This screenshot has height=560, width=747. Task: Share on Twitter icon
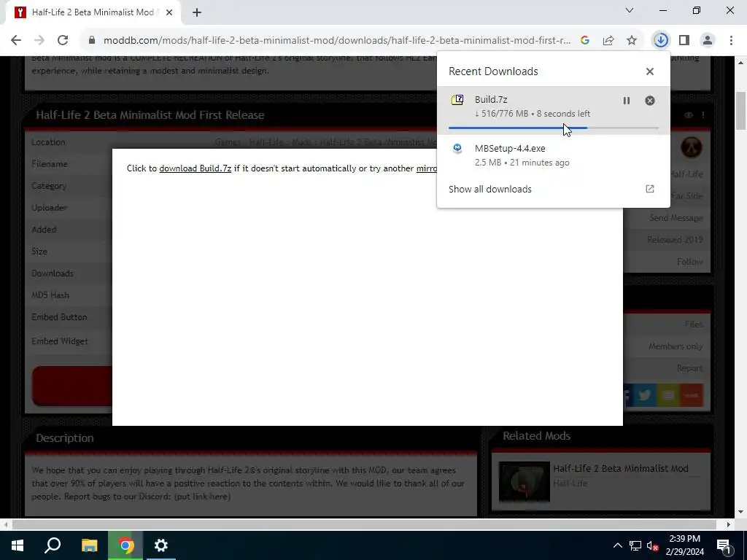645,395
